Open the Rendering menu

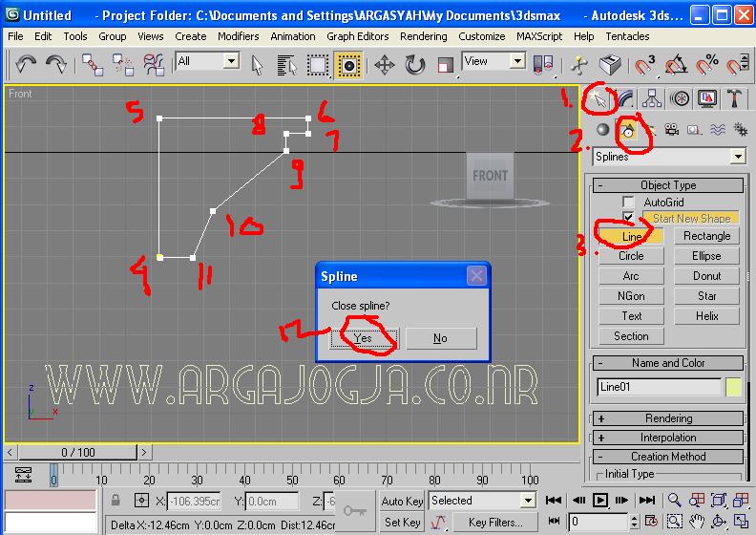pos(423,36)
